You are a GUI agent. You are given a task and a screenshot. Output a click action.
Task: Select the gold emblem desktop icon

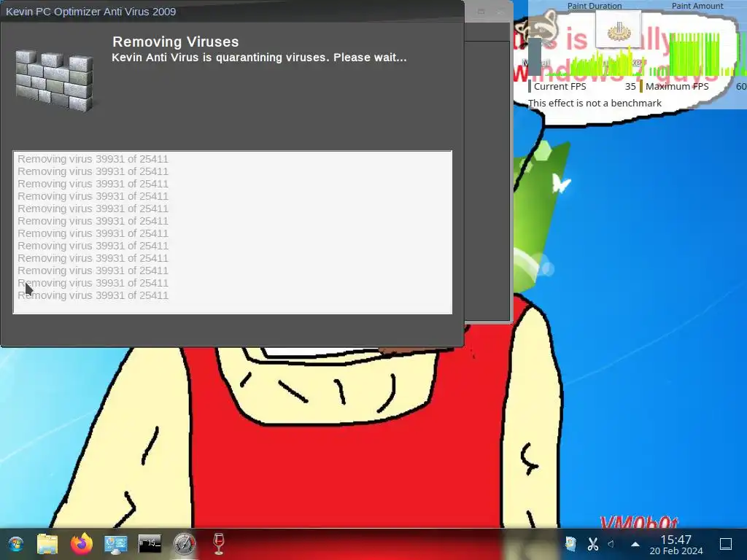[x=619, y=30]
